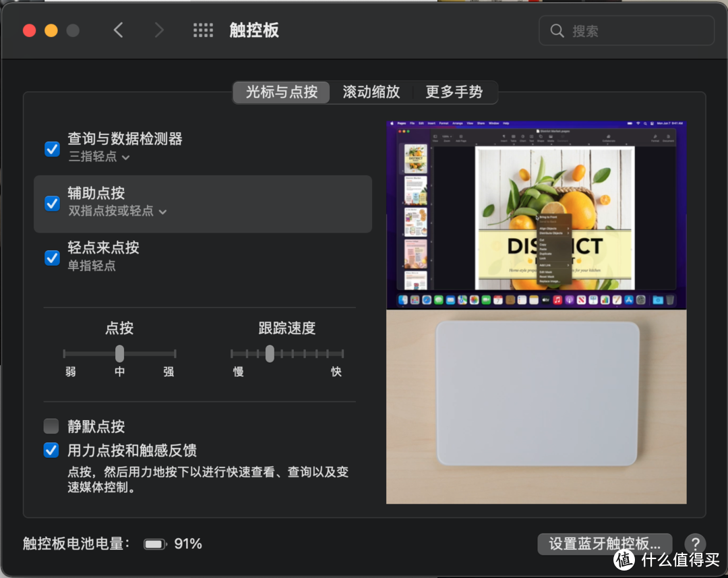Disable 轻点来点按 checkbox
Viewport: 728px width, 578px height.
[52, 258]
